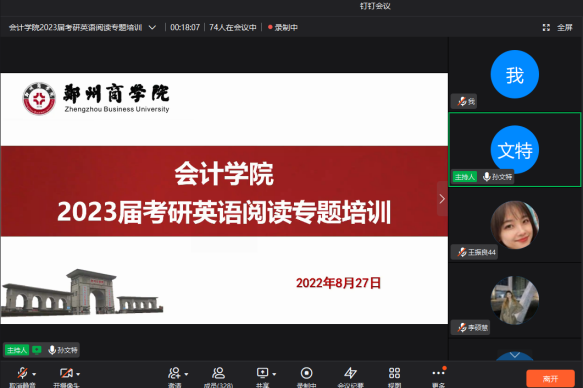Viewport: 583px width, 388px height.
Task: Toggle the recording button in the toolbar
Action: [306, 373]
